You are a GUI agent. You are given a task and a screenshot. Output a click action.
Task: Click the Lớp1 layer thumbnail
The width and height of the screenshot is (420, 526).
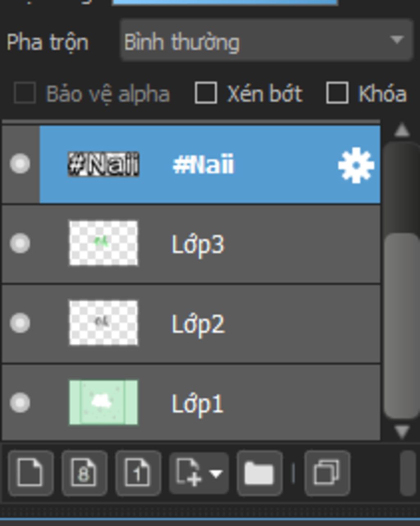pos(103,402)
